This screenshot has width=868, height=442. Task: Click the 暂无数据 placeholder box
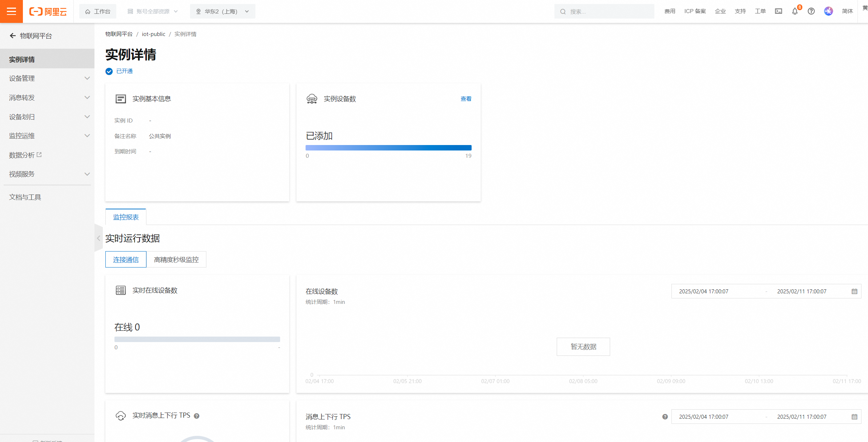click(x=583, y=347)
